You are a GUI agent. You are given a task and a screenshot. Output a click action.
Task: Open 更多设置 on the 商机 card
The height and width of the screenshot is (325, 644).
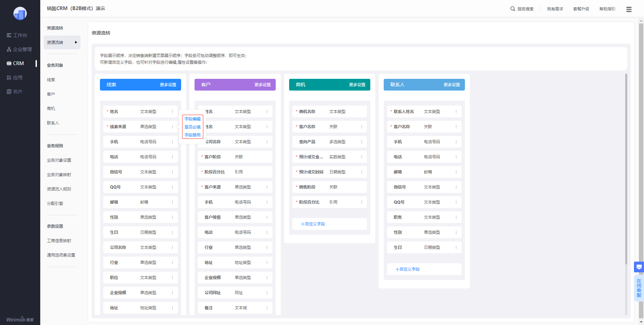click(x=357, y=85)
